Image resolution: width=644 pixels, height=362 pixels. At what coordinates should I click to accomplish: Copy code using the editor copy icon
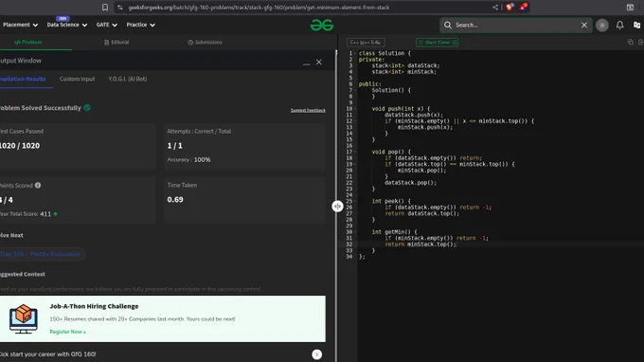631,42
